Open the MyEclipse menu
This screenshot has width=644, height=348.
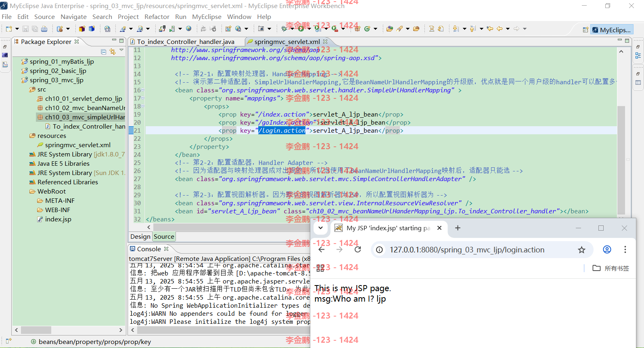(x=207, y=17)
